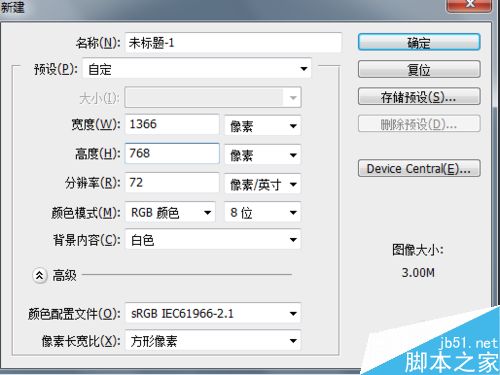Click the 颜色模式(M): label
Viewport: 500px width, 375px height.
86,213
